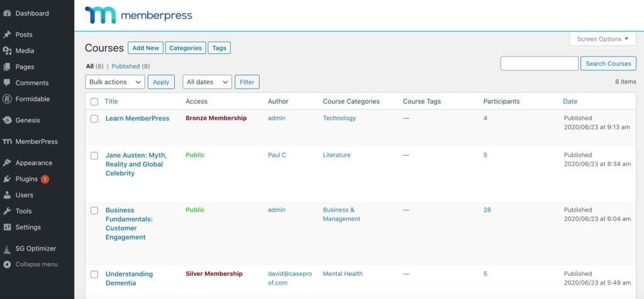Expand the All dates dropdown
The width and height of the screenshot is (644, 299).
click(x=207, y=82)
